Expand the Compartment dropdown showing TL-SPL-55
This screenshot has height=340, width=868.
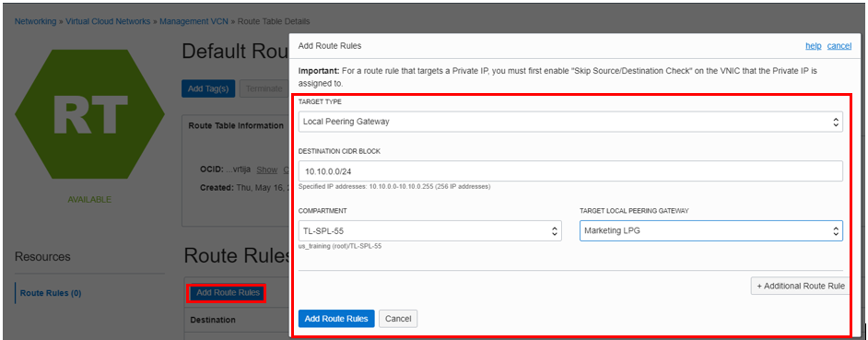tap(429, 231)
